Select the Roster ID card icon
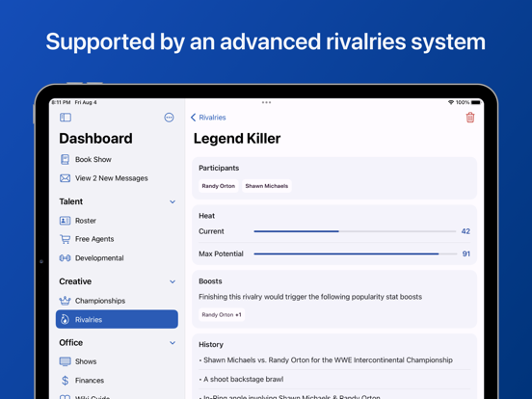This screenshot has width=532, height=399. click(65, 221)
